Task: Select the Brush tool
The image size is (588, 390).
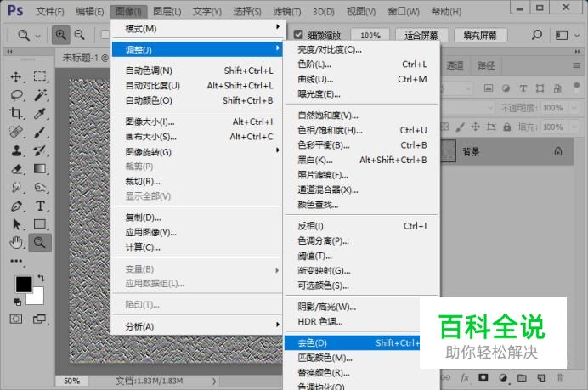Action: pos(40,132)
